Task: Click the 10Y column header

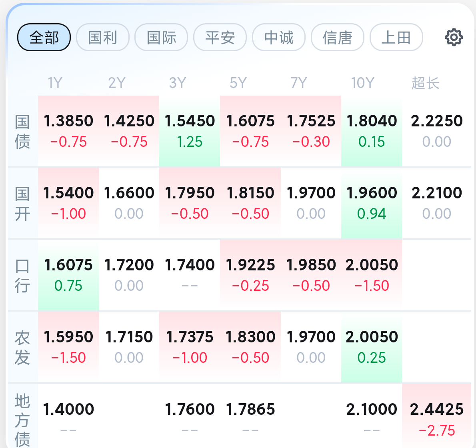Action: click(362, 83)
